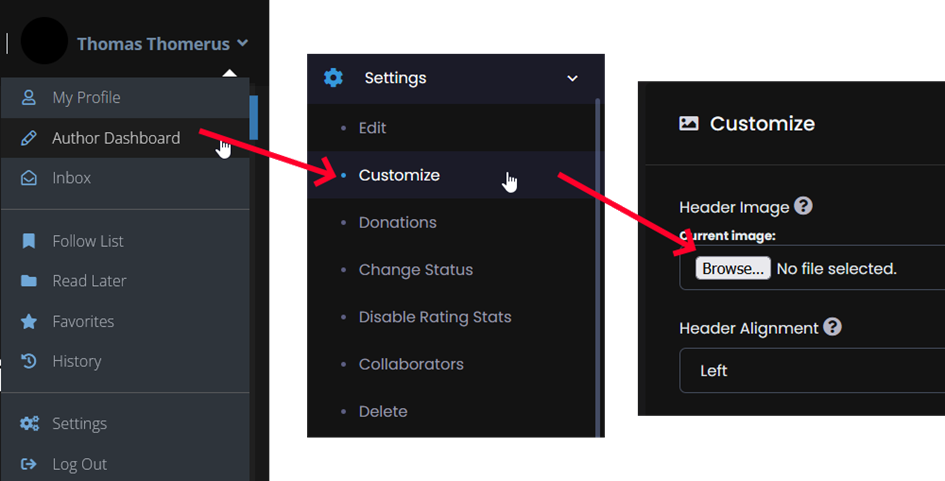Open Read Later menu entry
The image size is (945, 481).
(125, 281)
